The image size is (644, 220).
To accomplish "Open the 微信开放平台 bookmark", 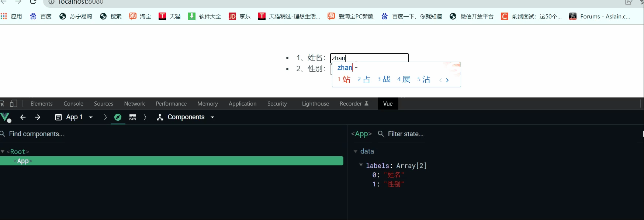I will tap(472, 16).
